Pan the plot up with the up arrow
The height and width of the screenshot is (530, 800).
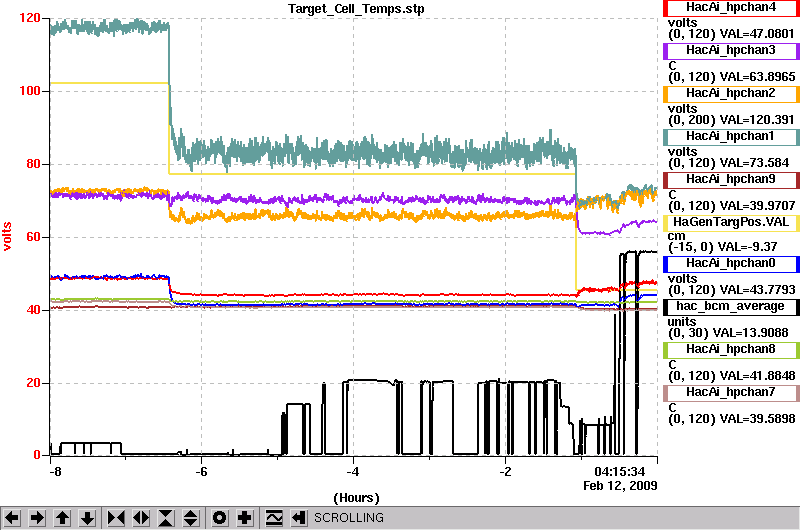(x=62, y=518)
